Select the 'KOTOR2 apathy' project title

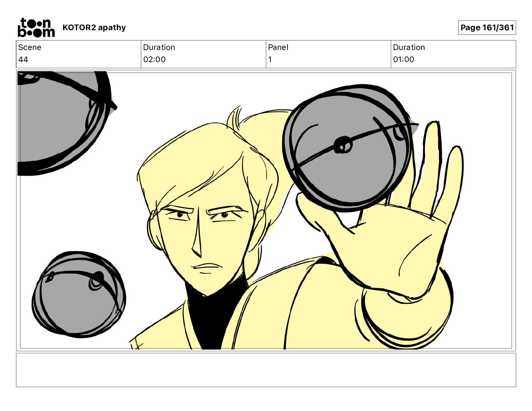pyautogui.click(x=94, y=28)
